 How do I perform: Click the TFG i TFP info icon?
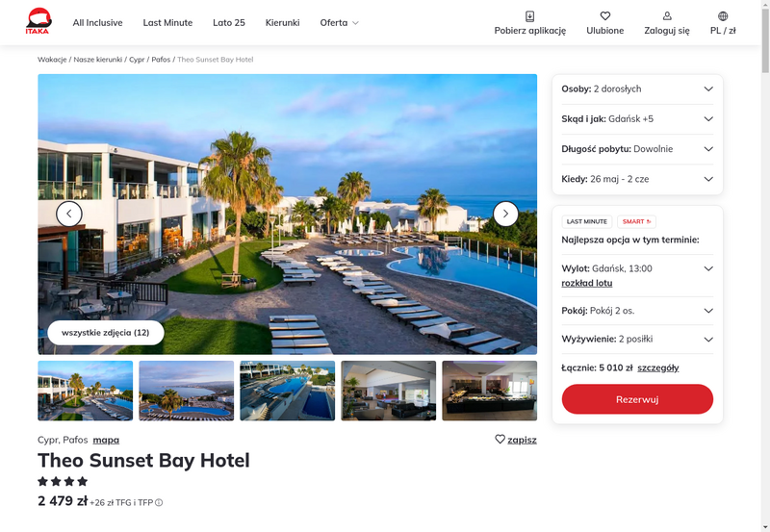pyautogui.click(x=159, y=502)
